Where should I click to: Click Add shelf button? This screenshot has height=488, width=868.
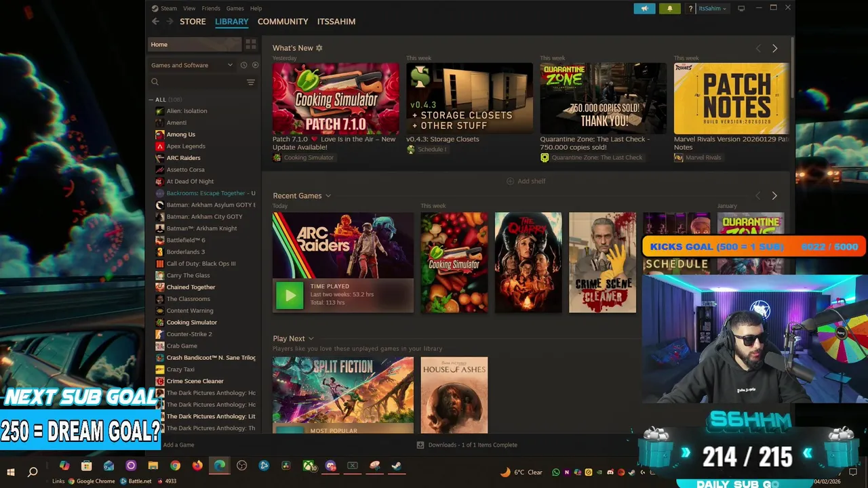point(526,182)
